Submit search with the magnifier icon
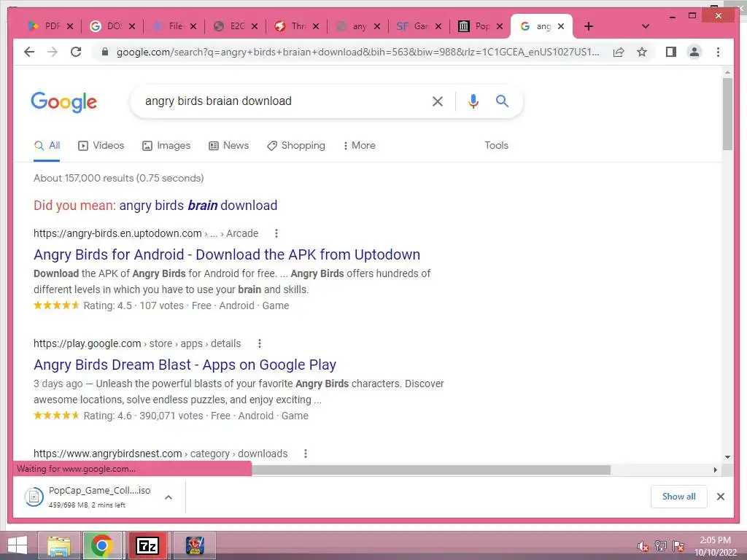Image resolution: width=747 pixels, height=560 pixels. pyautogui.click(x=502, y=101)
